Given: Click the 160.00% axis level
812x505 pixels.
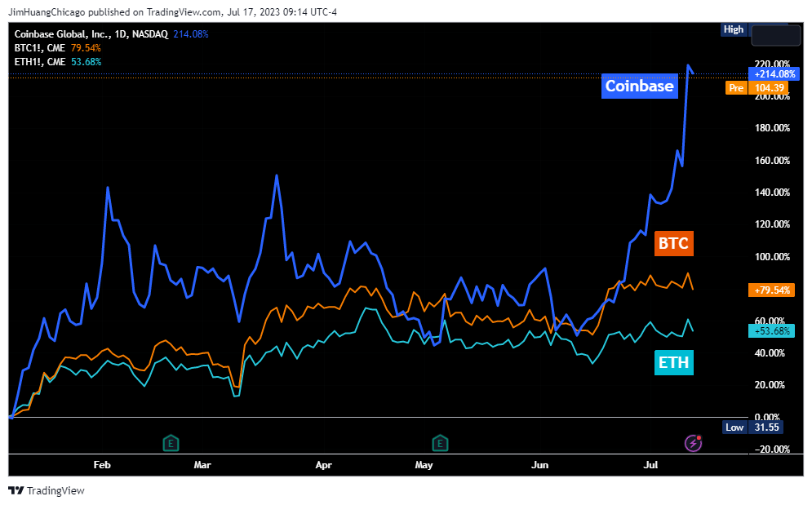Looking at the screenshot, I should [x=772, y=161].
